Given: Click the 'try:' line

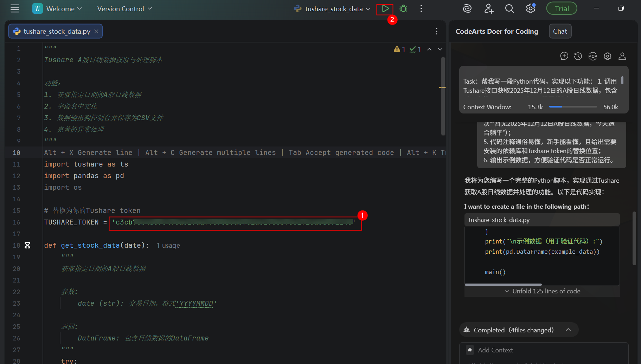Looking at the screenshot, I should [x=69, y=361].
